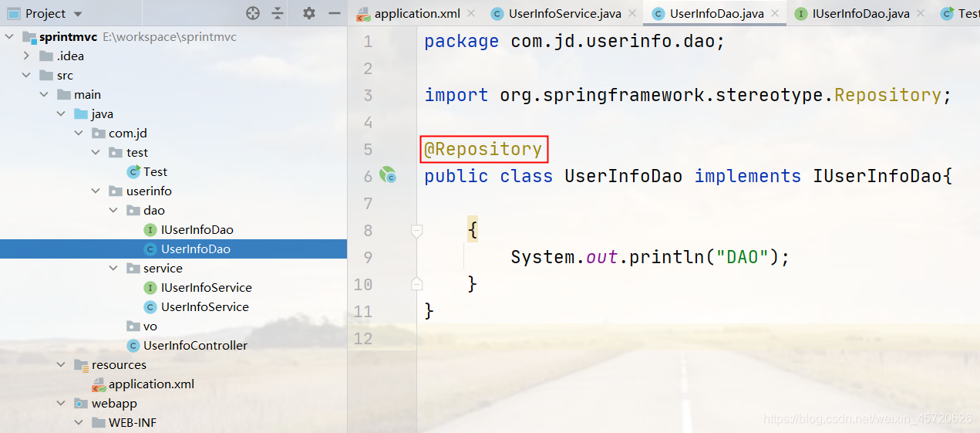Click the webapp folder icon
The width and height of the screenshot is (980, 433).
coord(80,404)
